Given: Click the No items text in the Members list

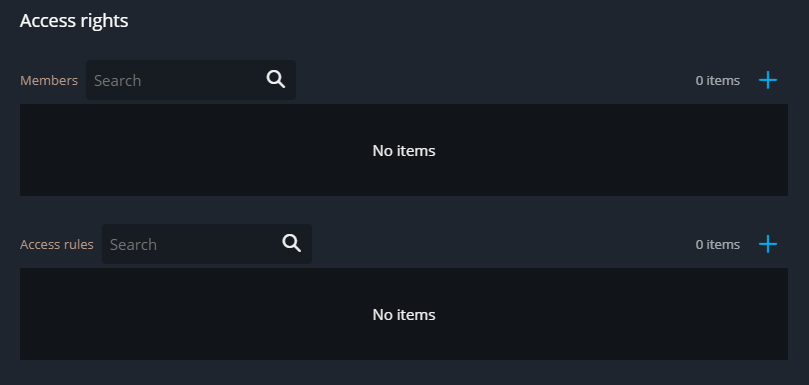Looking at the screenshot, I should [404, 151].
